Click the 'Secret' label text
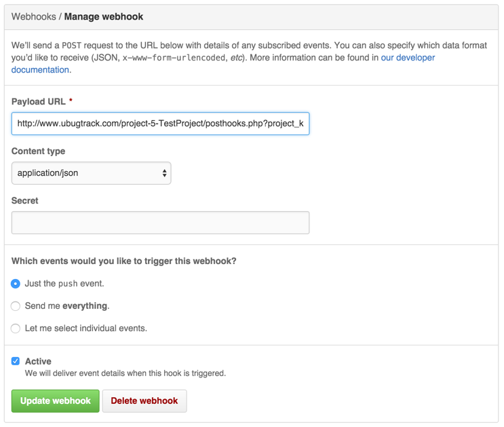504x427 pixels. coord(25,201)
